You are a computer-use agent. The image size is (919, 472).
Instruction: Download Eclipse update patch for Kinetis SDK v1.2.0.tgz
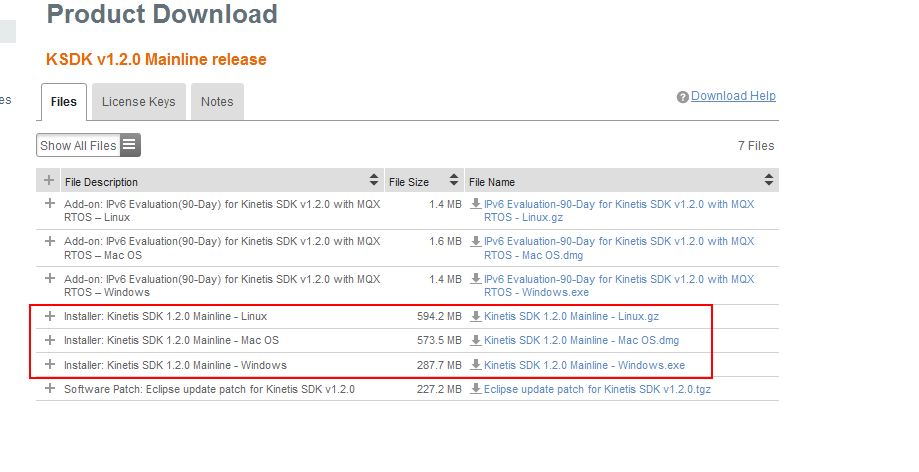coord(597,389)
